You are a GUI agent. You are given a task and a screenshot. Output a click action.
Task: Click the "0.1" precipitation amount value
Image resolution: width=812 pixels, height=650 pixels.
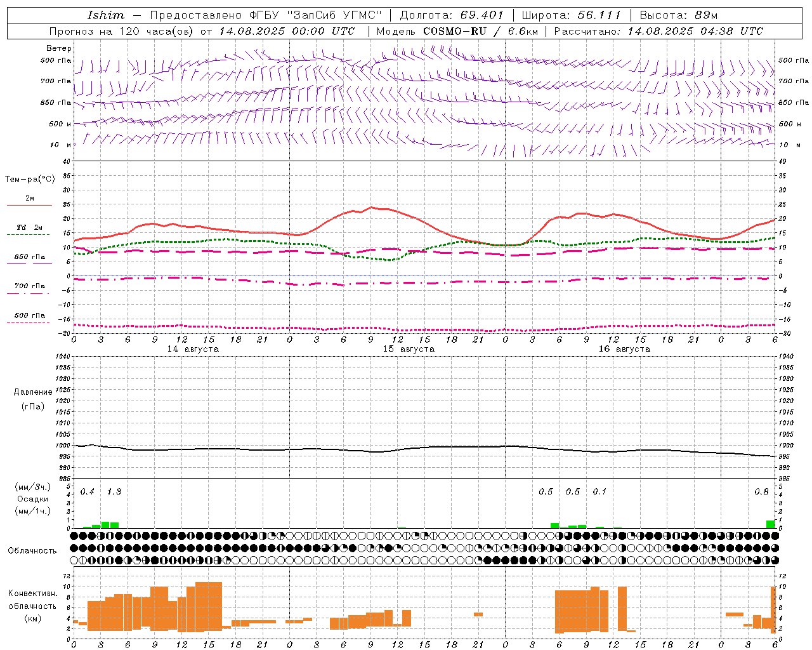tap(599, 491)
